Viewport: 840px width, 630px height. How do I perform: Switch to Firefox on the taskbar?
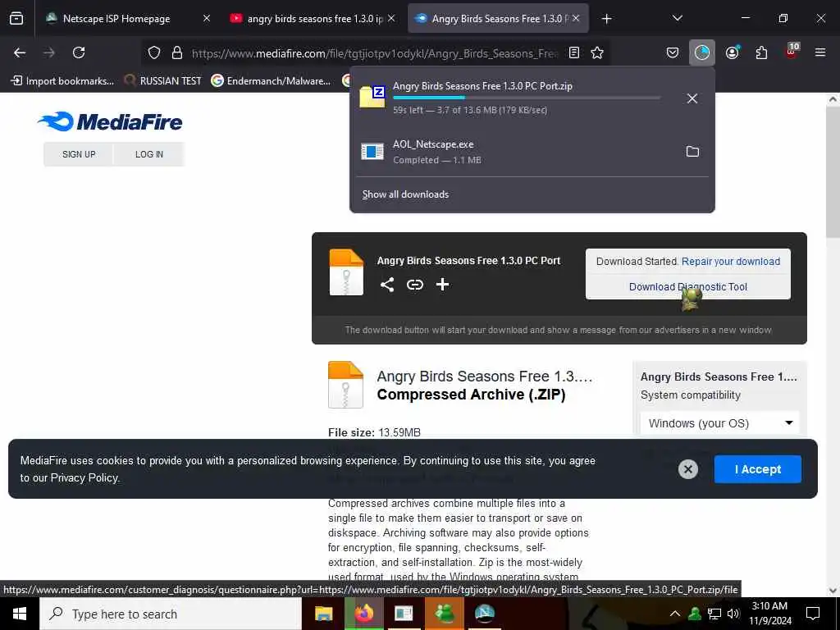(x=363, y=614)
